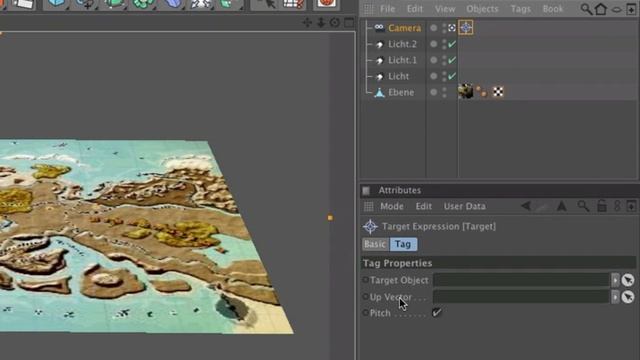Open the Objects menu
The image size is (640, 360).
pos(482,9)
